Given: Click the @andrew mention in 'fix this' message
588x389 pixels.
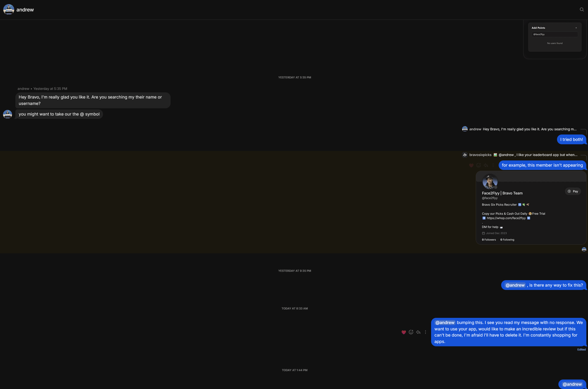Looking at the screenshot, I should 515,285.
